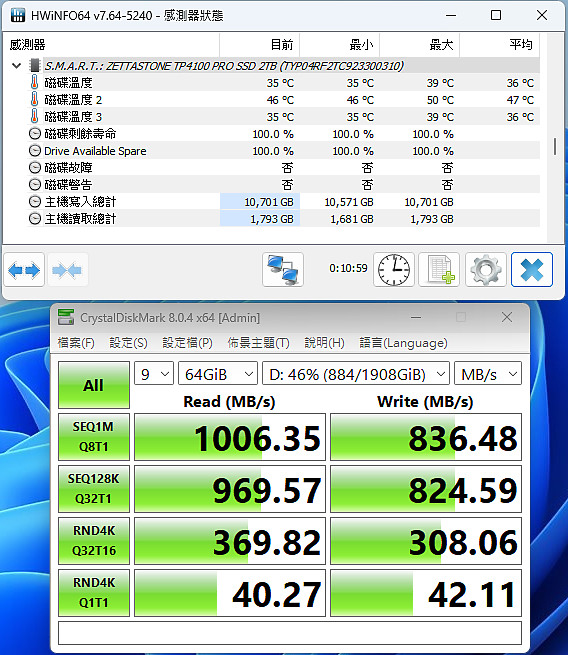Click the 主機寫入總計 minimum value 10,571 GB
Screen dimensions: 568x655
pos(349,202)
